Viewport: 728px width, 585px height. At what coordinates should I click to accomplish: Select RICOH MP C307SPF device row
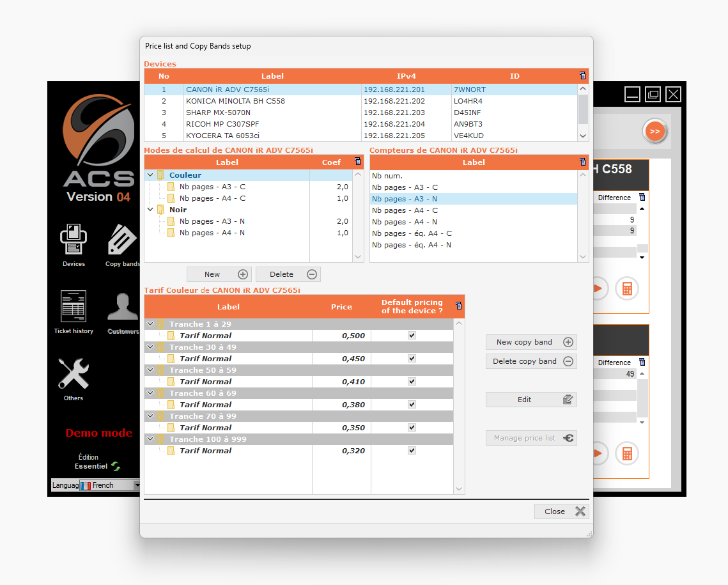pos(360,124)
